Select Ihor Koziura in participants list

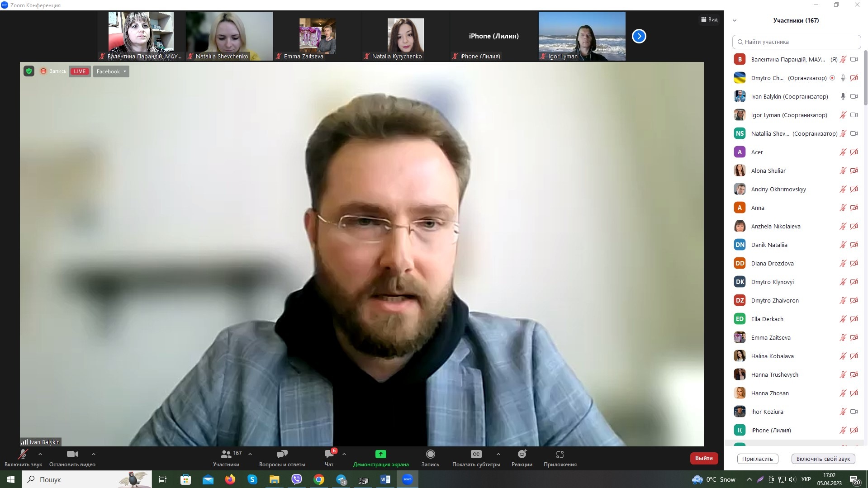tap(767, 412)
